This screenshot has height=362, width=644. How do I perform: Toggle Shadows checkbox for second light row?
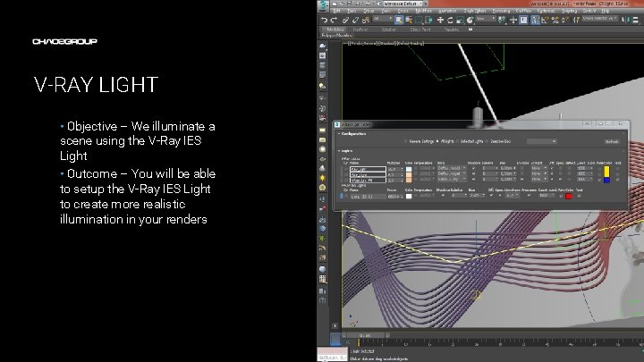(x=473, y=174)
